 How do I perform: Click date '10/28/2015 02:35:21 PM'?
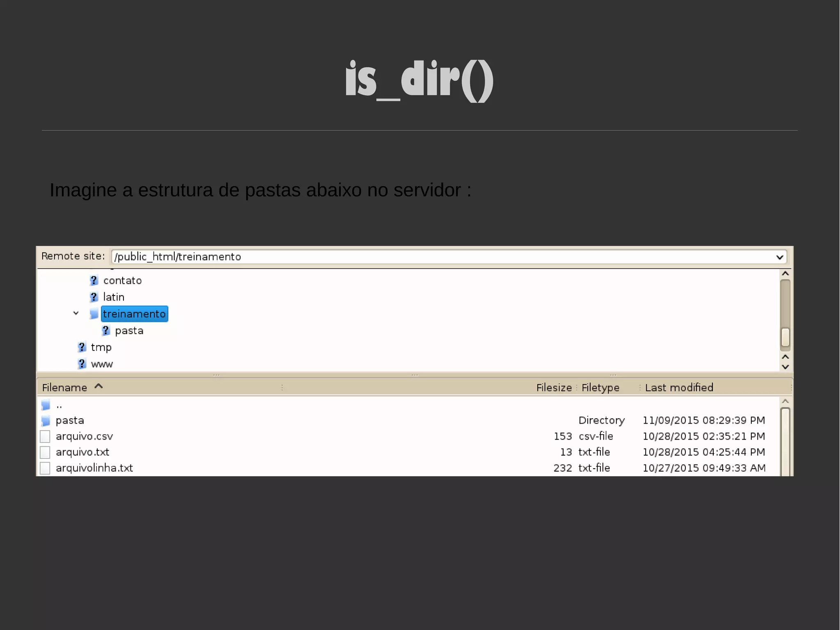704,436
